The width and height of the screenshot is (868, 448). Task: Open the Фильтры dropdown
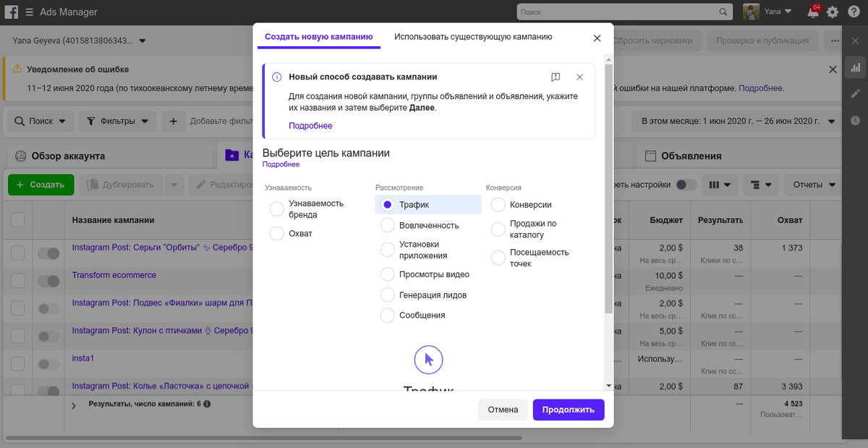click(x=117, y=121)
